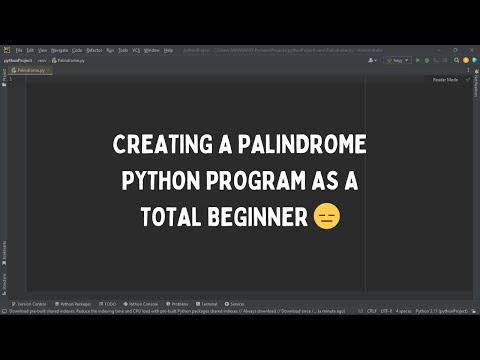Image resolution: width=480 pixels, height=360 pixels.
Task: Select the Palindrome.py editor tab
Action: point(31,70)
